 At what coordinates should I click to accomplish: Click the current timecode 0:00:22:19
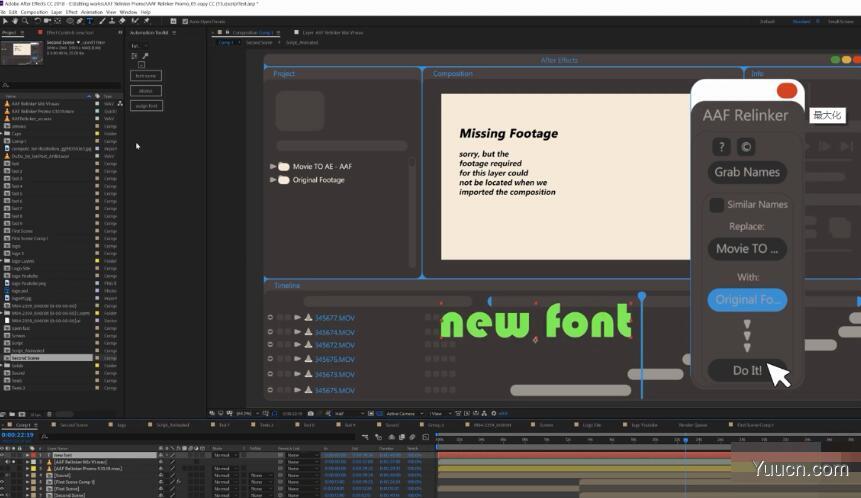[x=18, y=435]
